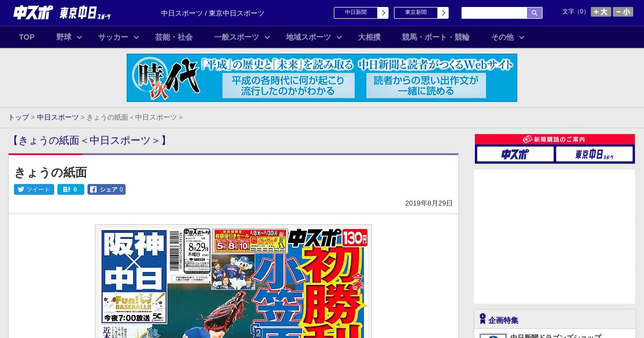Decrease text size with 小 button
Image resolution: width=644 pixels, height=338 pixels.
(623, 12)
